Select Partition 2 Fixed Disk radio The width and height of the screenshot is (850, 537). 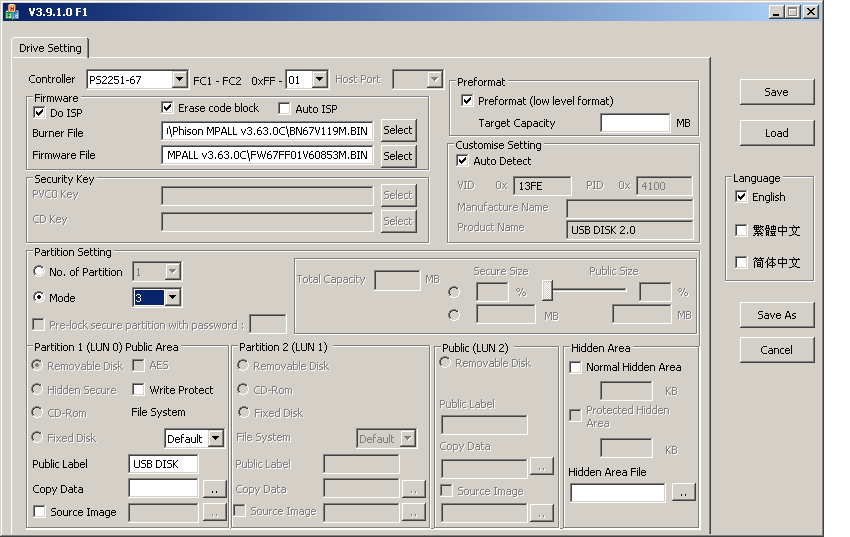coord(244,412)
